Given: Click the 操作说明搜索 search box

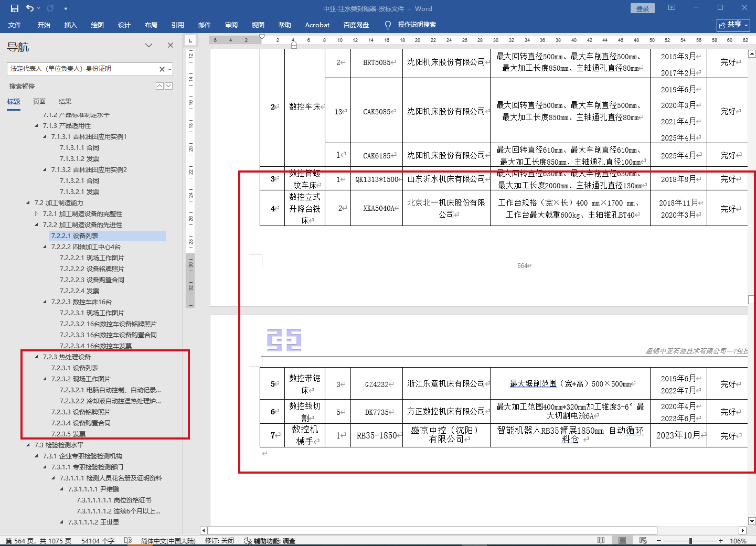Looking at the screenshot, I should (x=417, y=25).
